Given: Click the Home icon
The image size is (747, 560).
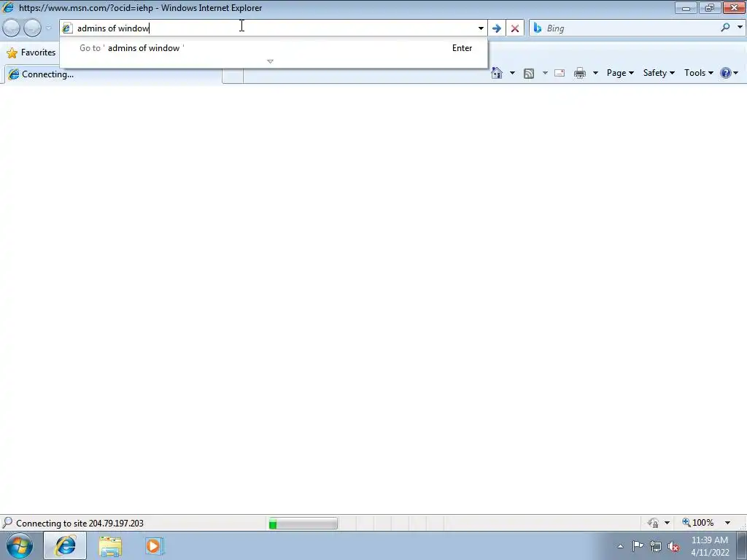Looking at the screenshot, I should pos(497,73).
